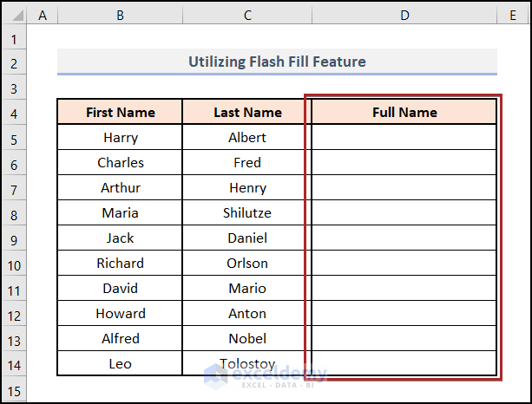532x404 pixels.
Task: Select the cell containing Shilutze
Action: point(247,213)
